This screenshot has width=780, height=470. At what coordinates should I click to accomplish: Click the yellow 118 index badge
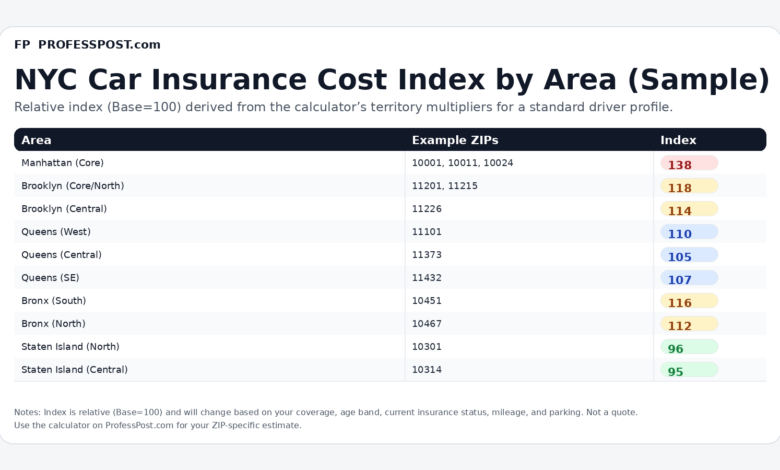(x=688, y=187)
